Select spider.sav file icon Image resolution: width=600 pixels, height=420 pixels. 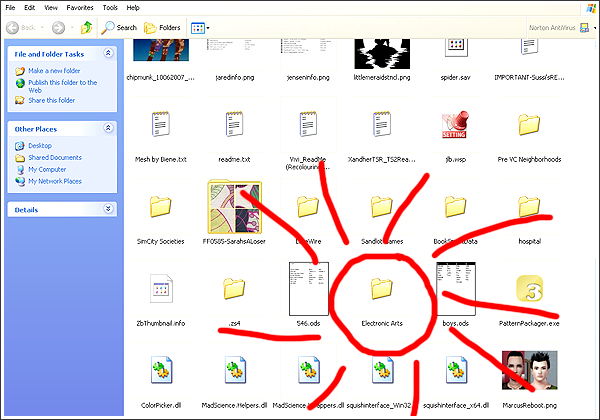pos(456,48)
